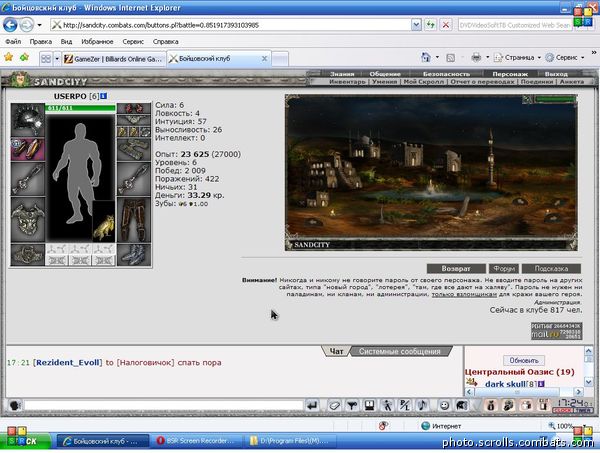
Task: Click the Форум button
Action: point(504,269)
